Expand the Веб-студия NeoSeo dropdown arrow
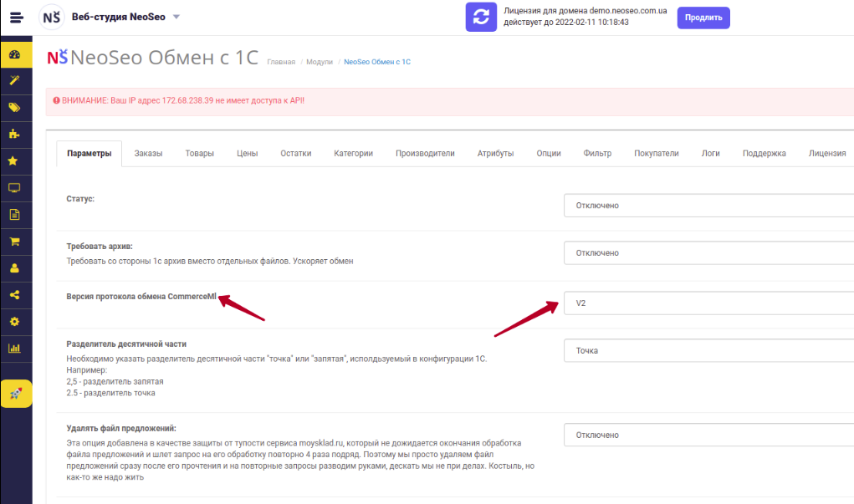 tap(176, 17)
